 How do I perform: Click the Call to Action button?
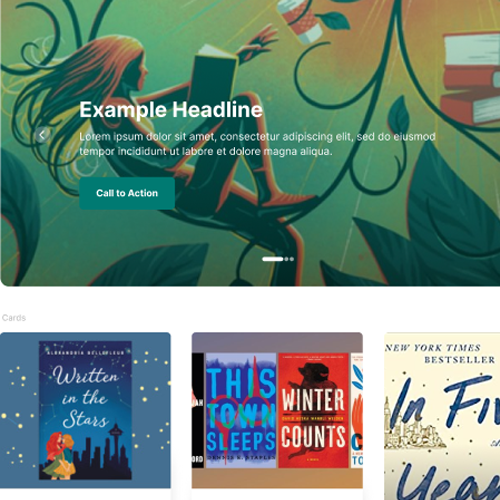pyautogui.click(x=127, y=193)
